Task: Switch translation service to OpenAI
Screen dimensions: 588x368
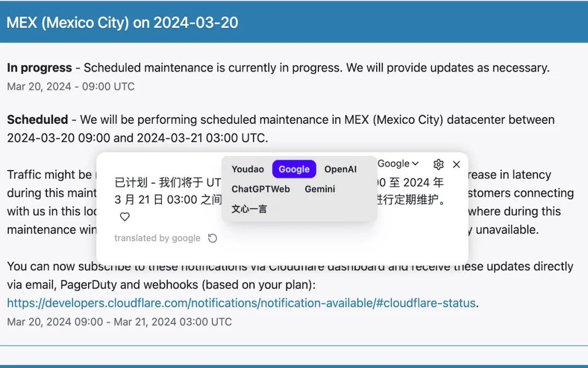Action: point(340,169)
